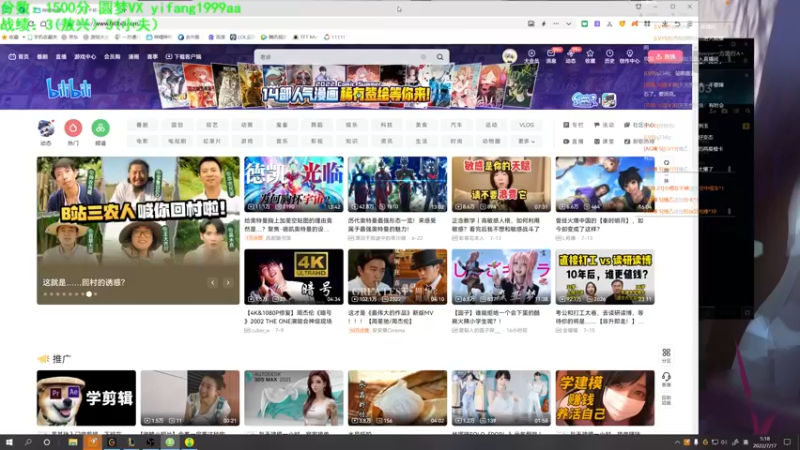The width and height of the screenshot is (800, 450).
Task: Open the 课堂 classroom link
Action: click(x=604, y=141)
